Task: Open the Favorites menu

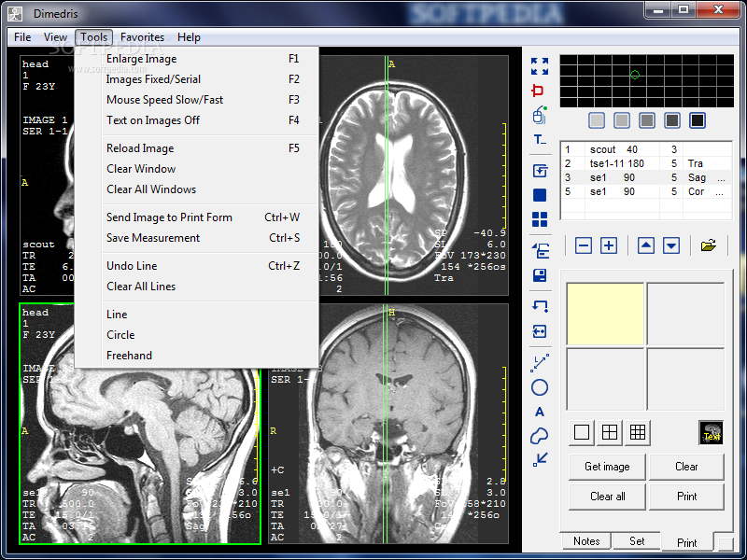Action: [142, 37]
